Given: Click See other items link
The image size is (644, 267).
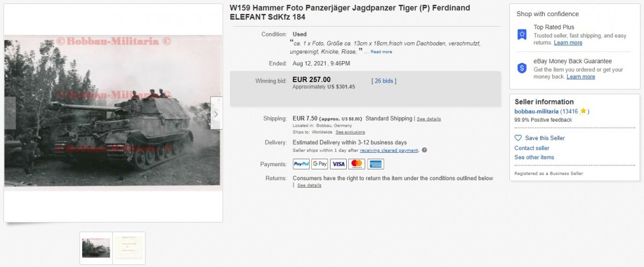Looking at the screenshot, I should point(534,157).
